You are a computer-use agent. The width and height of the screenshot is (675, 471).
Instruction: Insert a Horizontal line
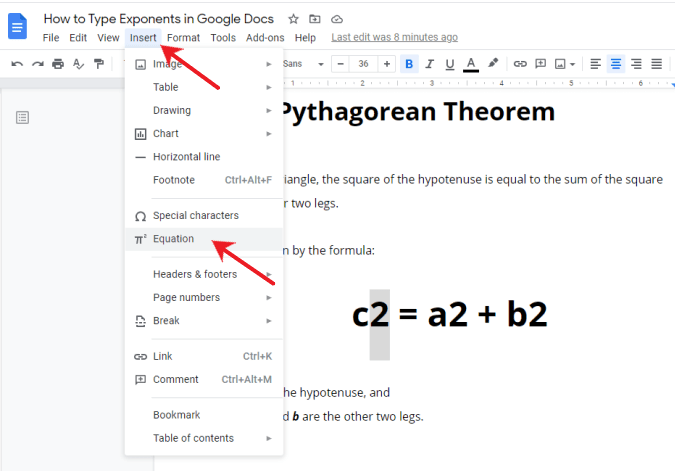(x=204, y=157)
